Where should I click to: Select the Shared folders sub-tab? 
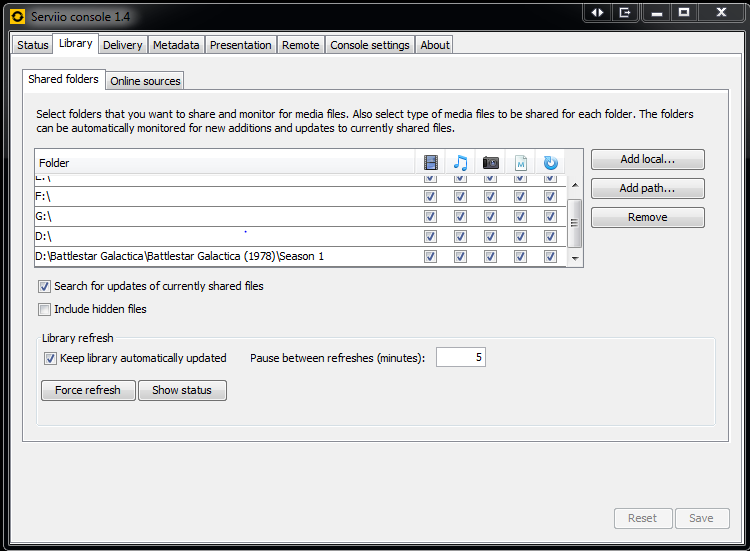[63, 79]
